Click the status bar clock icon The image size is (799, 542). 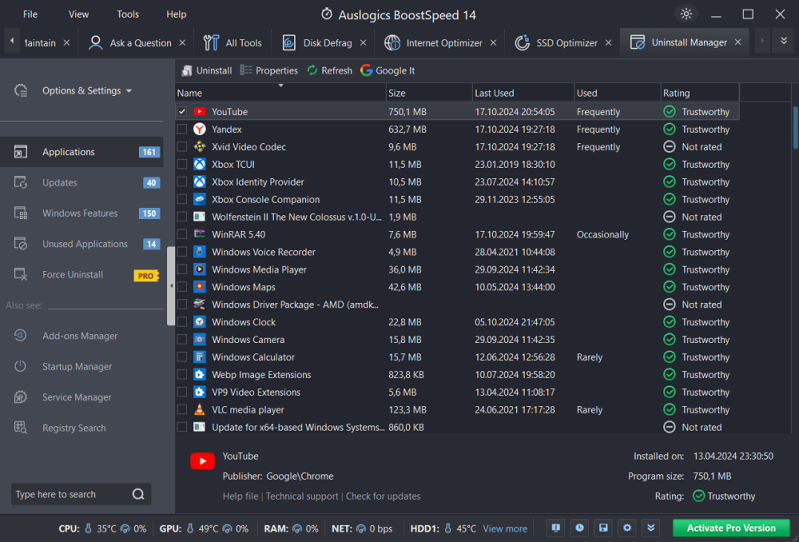tap(579, 528)
